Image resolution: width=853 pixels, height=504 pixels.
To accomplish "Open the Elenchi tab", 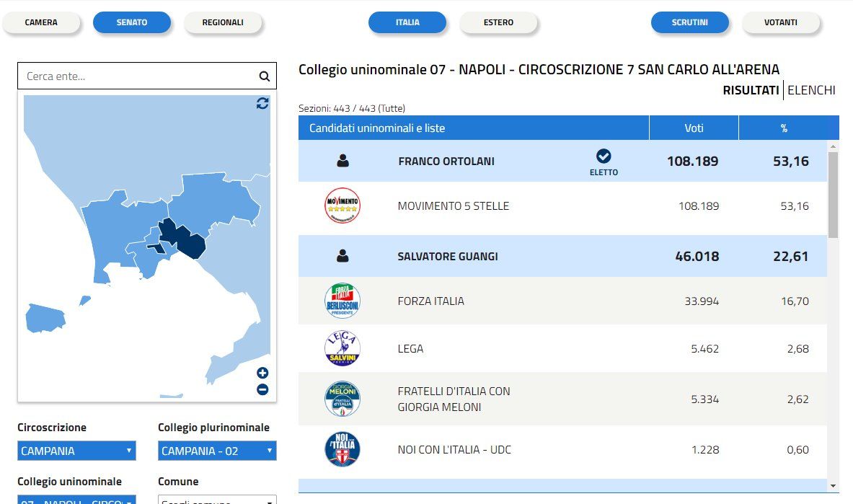I will tap(811, 90).
